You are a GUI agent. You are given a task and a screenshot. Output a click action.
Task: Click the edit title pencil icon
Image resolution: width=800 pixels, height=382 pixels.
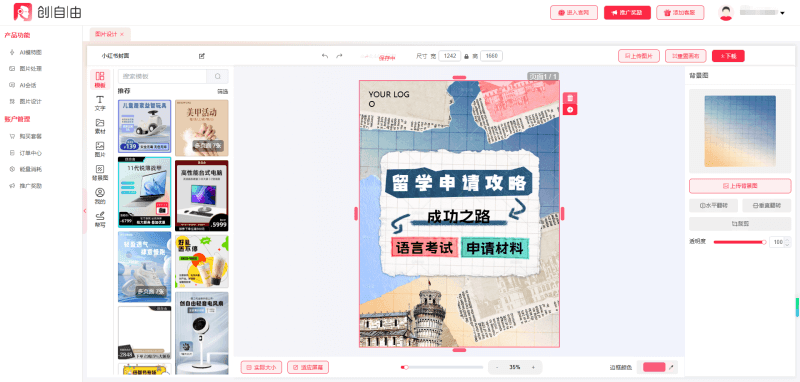[202, 56]
